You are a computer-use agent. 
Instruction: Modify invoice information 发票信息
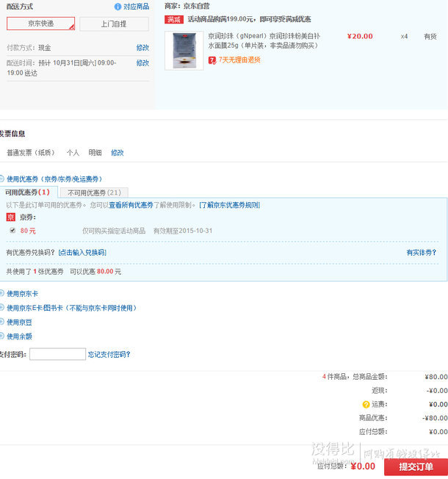tap(118, 152)
